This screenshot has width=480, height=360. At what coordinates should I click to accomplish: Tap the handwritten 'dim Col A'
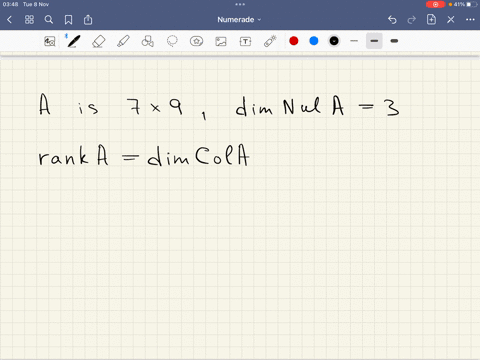198,155
